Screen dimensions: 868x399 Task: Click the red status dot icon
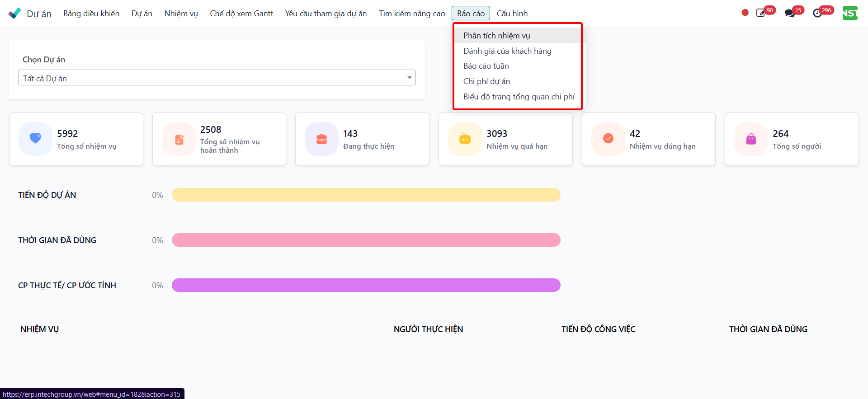745,13
